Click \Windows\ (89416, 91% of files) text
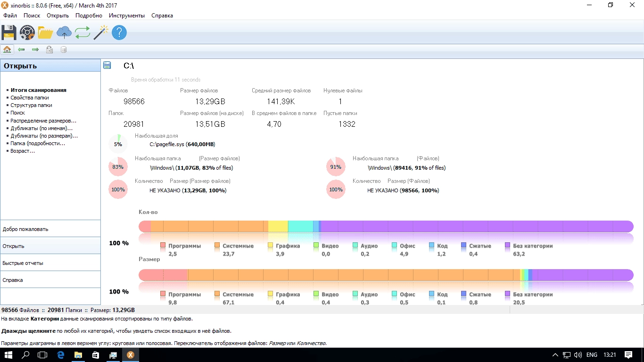Image resolution: width=644 pixels, height=362 pixels. (x=406, y=168)
